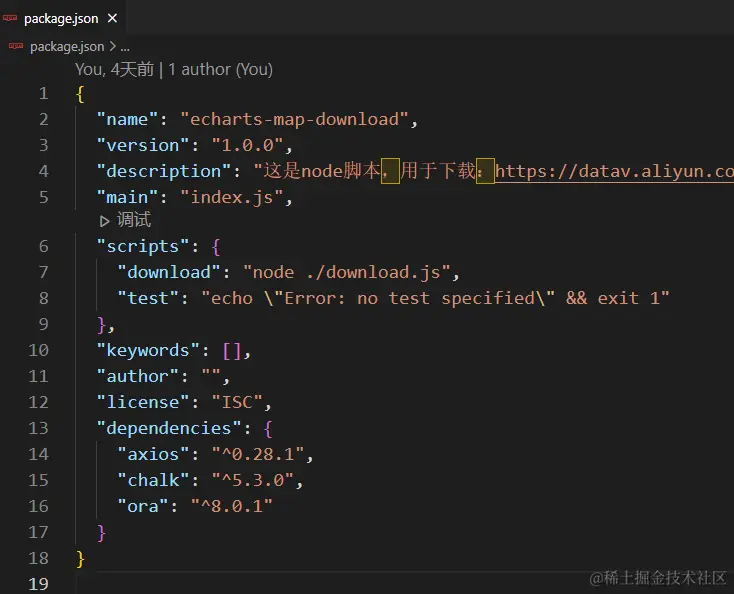Click the "version" key on line 3
734x594 pixels.
coord(143,145)
